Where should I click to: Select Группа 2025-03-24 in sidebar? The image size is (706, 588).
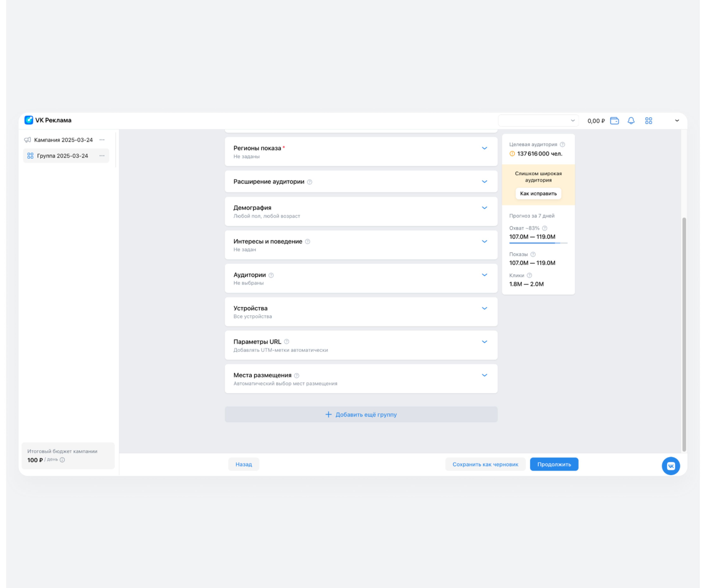[62, 156]
